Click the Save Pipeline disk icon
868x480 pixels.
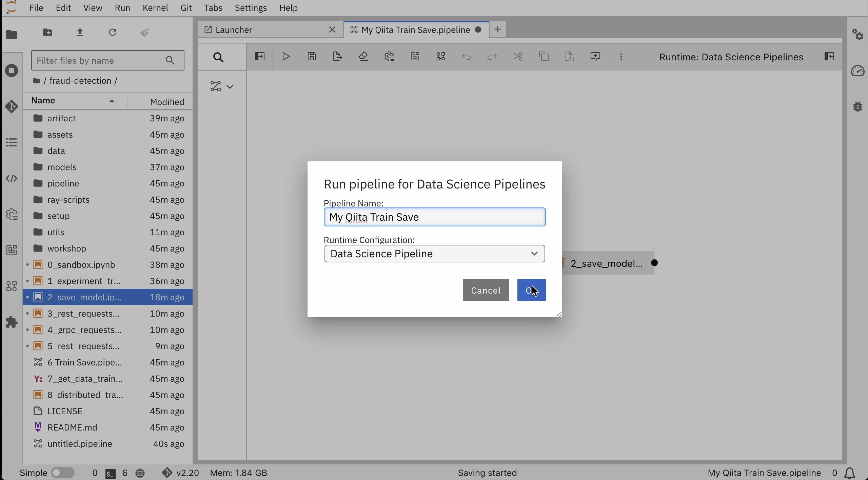point(312,57)
